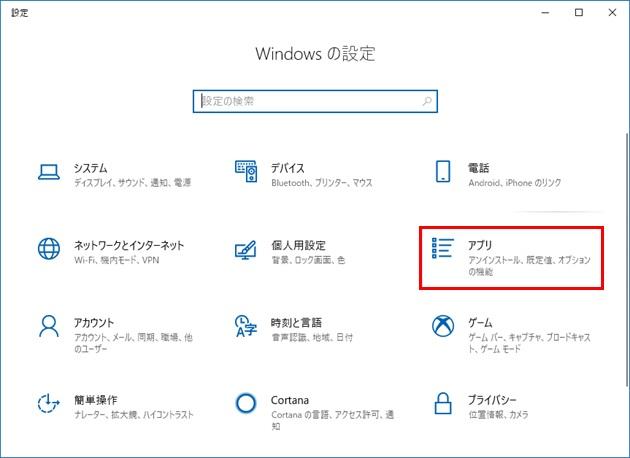Open the 個人用設定 paintbrush icon
Screen dimensions: 630x458
245,250
